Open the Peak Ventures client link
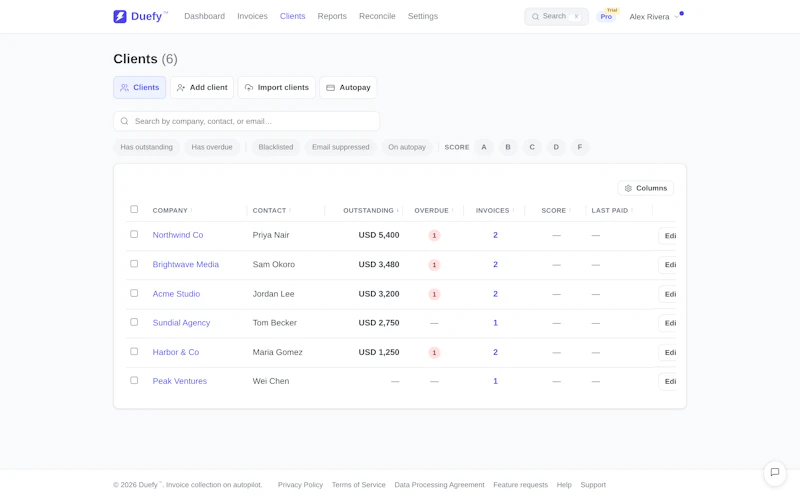 coord(180,381)
